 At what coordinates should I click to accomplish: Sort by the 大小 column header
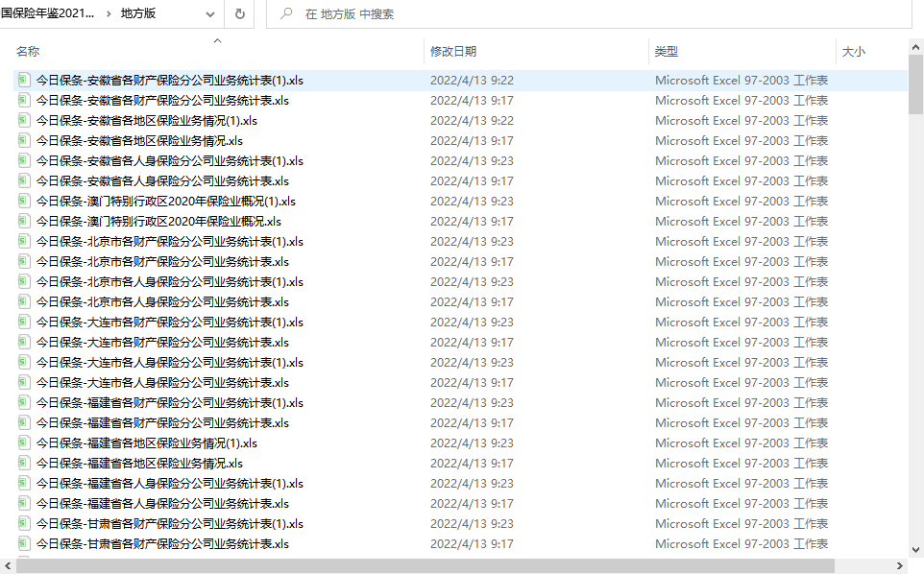[853, 51]
